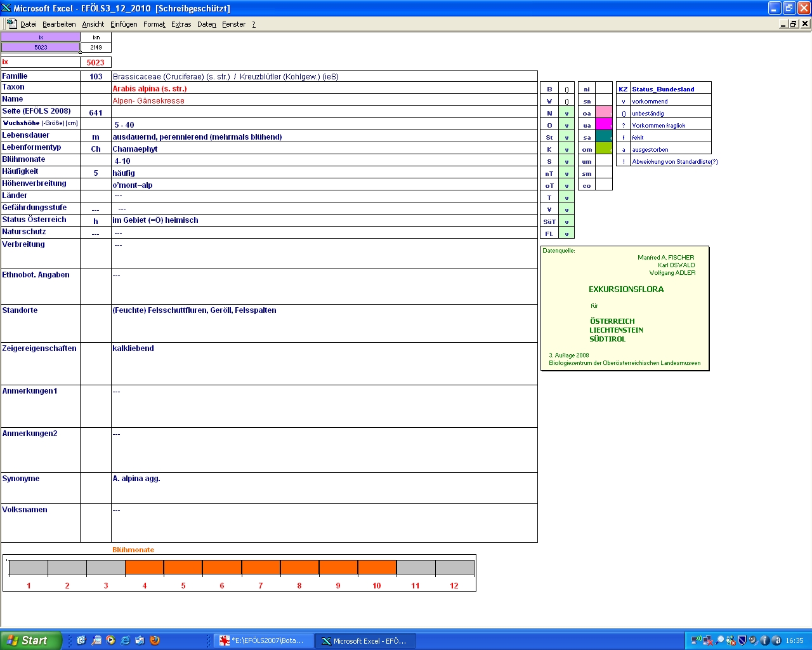Image resolution: width=812 pixels, height=650 pixels.
Task: Select the green 'om' color cell
Action: [x=604, y=149]
